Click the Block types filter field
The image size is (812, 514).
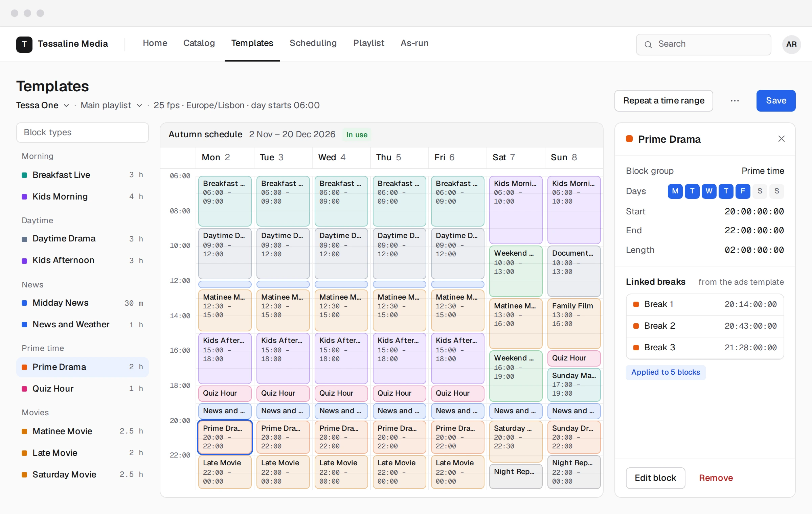83,133
